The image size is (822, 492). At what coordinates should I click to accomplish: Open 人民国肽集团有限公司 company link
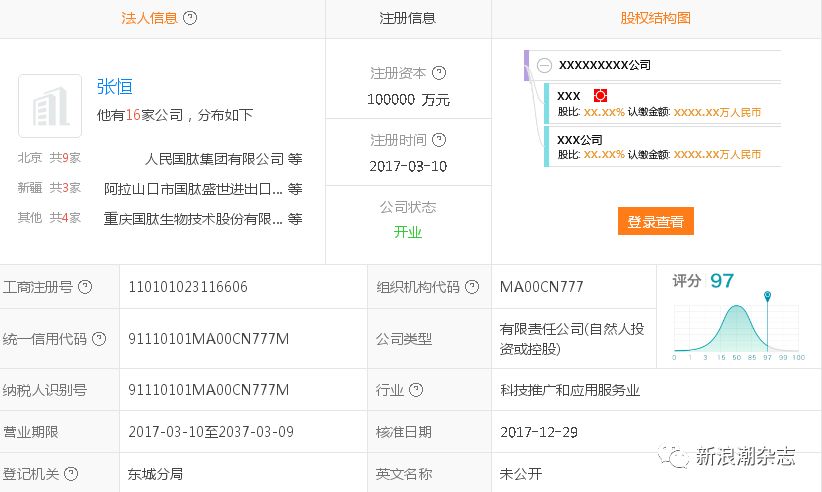215,158
